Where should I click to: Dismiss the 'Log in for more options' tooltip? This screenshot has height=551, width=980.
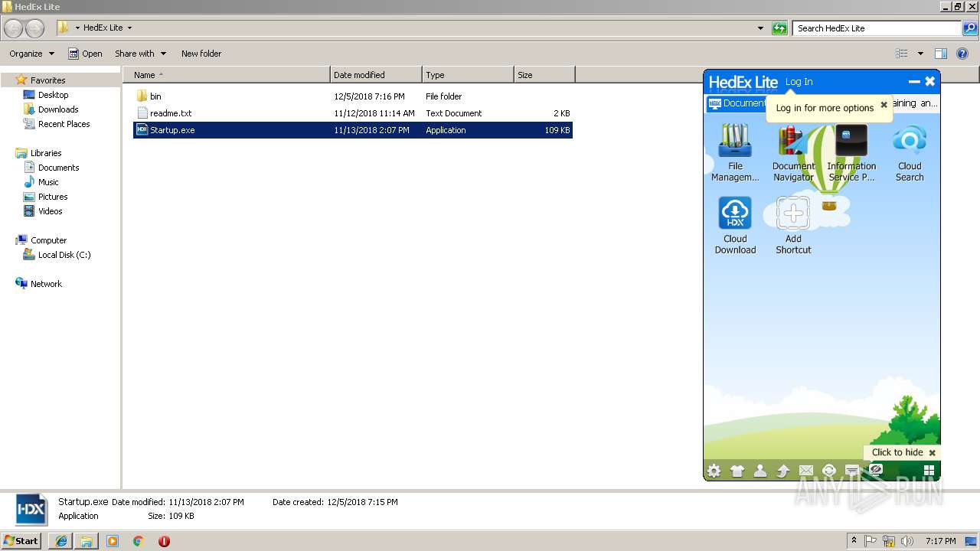[x=884, y=105]
